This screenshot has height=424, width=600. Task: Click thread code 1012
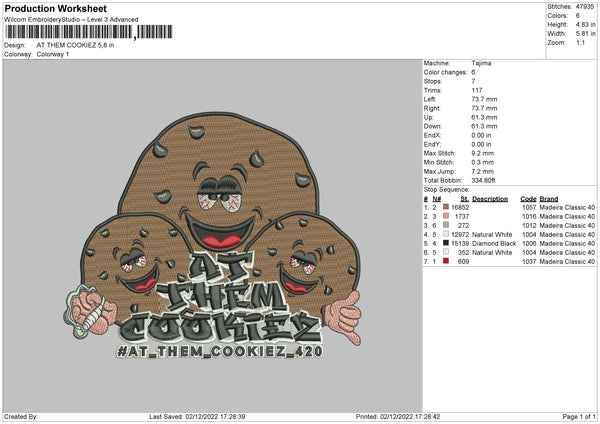coord(529,225)
